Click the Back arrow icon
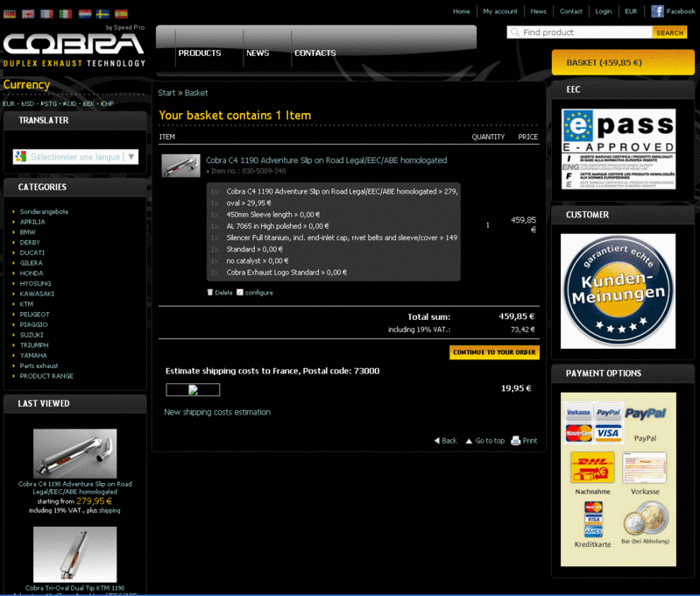 pyautogui.click(x=437, y=441)
